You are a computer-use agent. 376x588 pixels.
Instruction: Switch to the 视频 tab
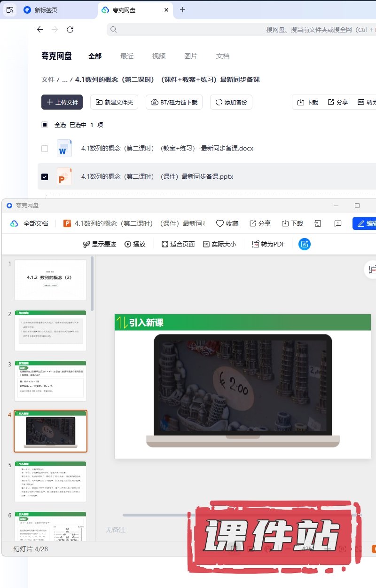point(159,56)
